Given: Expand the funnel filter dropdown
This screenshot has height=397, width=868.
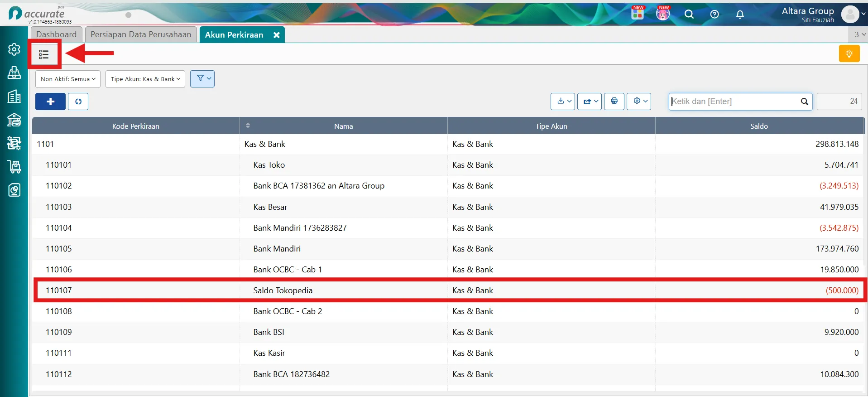Looking at the screenshot, I should coord(202,78).
